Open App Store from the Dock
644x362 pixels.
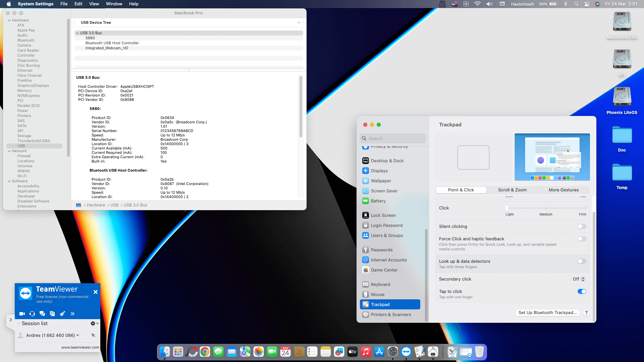pos(379,352)
